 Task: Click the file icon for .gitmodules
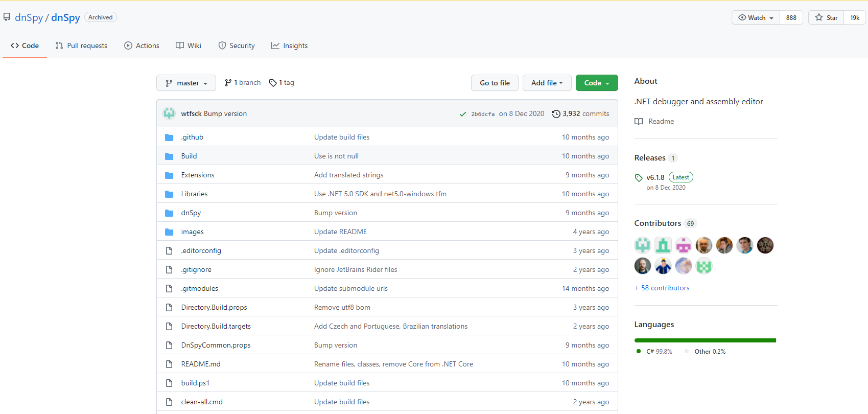coord(169,289)
